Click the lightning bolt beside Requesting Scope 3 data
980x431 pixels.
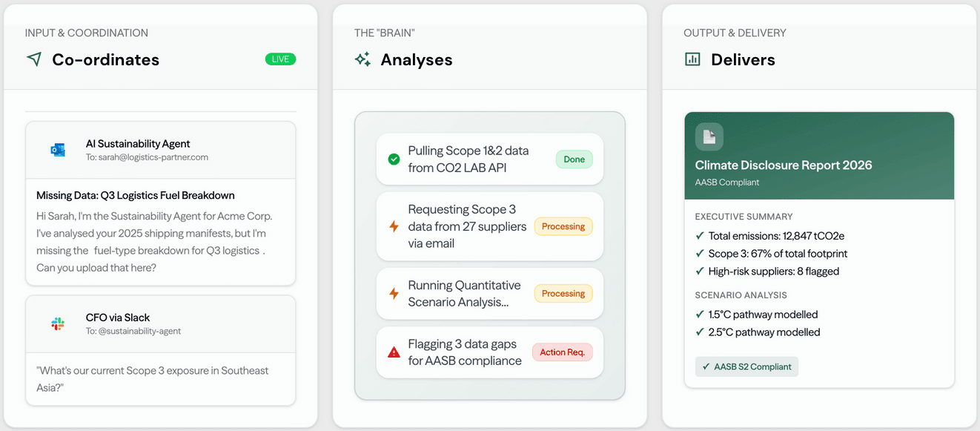[394, 226]
